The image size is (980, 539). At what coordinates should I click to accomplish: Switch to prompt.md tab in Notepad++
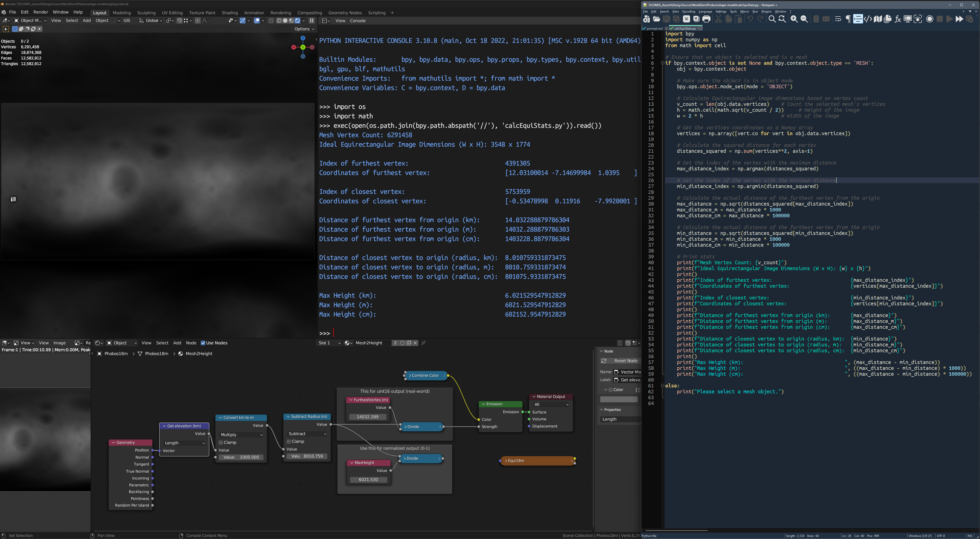[x=654, y=28]
